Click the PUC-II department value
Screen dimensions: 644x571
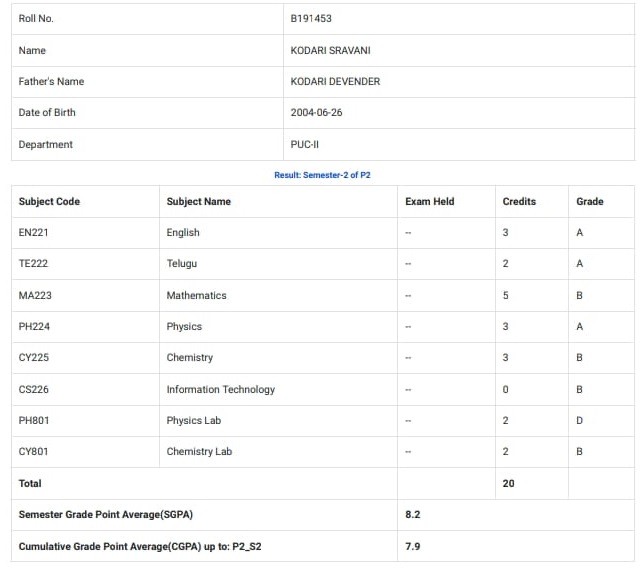click(304, 145)
